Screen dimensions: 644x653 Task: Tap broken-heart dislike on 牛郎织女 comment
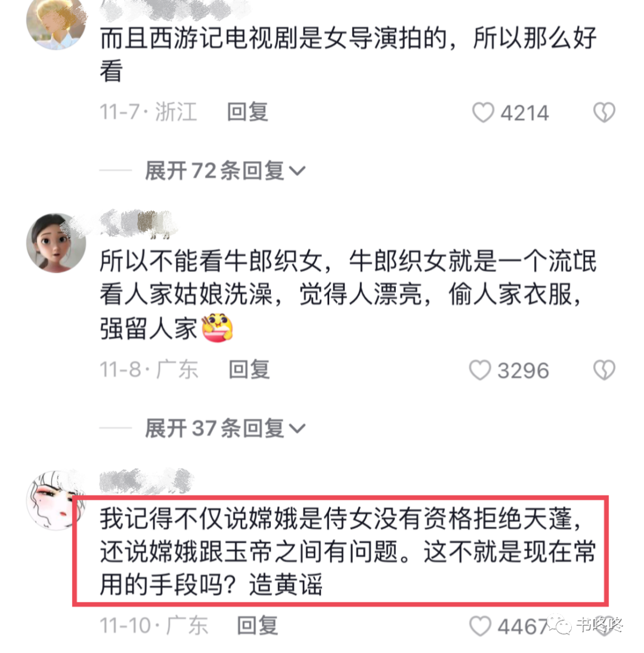603,370
